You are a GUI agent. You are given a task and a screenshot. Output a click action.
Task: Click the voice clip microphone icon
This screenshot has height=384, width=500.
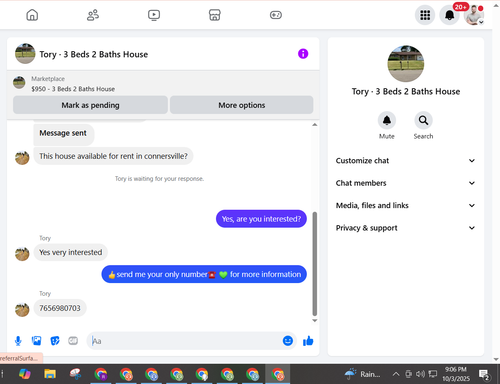pos(18,341)
